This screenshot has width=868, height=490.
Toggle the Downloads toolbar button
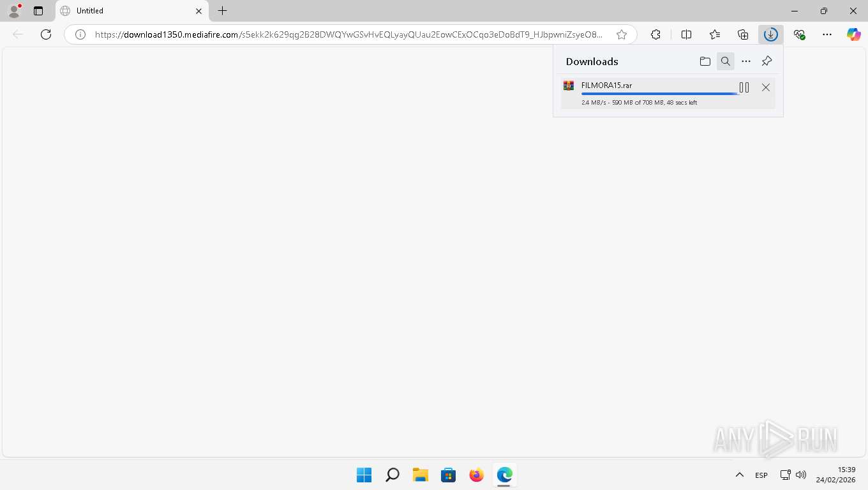tap(771, 34)
